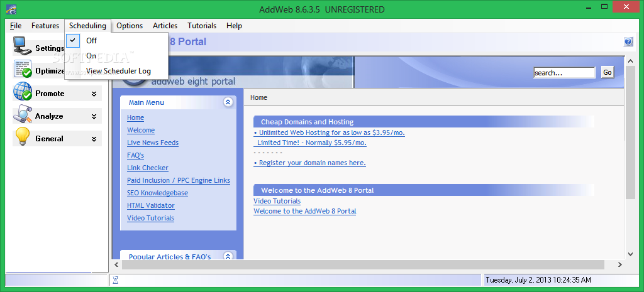Click the Go search button
Image resolution: width=644 pixels, height=292 pixels.
point(608,73)
